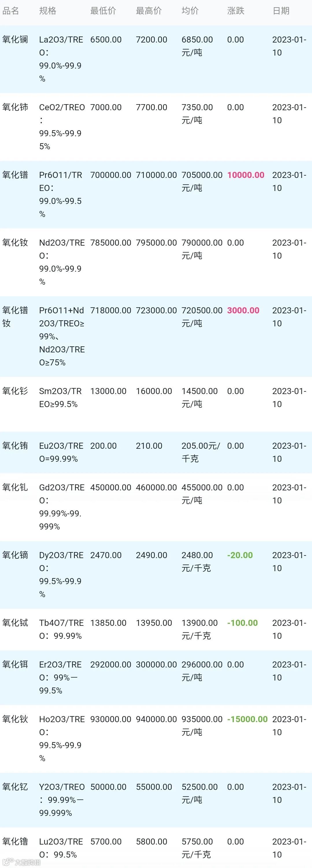Click the 品名 column header
The image size is (312, 868).
[10, 11]
